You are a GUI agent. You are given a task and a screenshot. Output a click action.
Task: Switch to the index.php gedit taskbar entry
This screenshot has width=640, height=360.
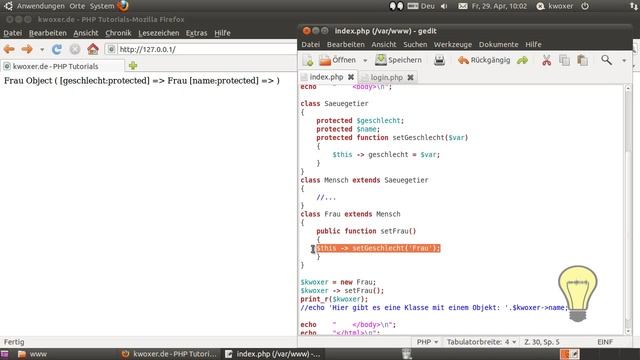(273, 354)
